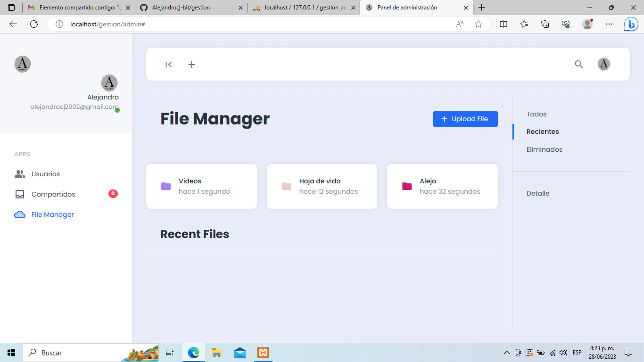The width and height of the screenshot is (644, 362).
Task: Open the Hoja de vida folder
Action: tap(287, 186)
